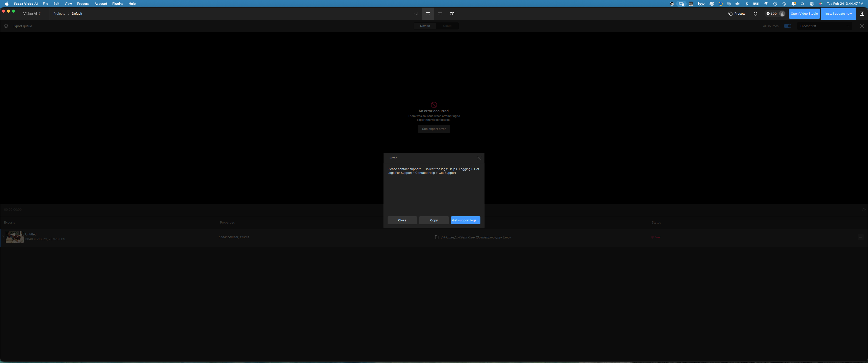Viewport: 868px width, 363px height.
Task: Click the Untitled export video thumbnail
Action: (15, 237)
